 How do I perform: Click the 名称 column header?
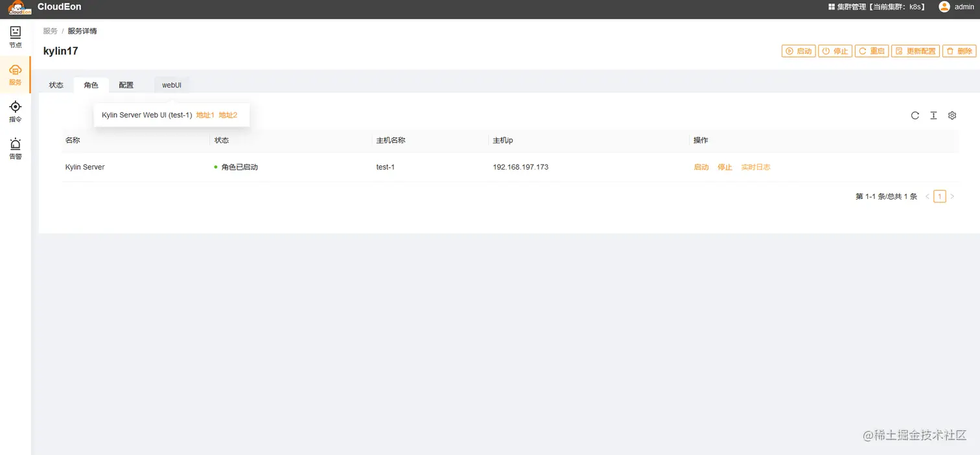point(73,140)
